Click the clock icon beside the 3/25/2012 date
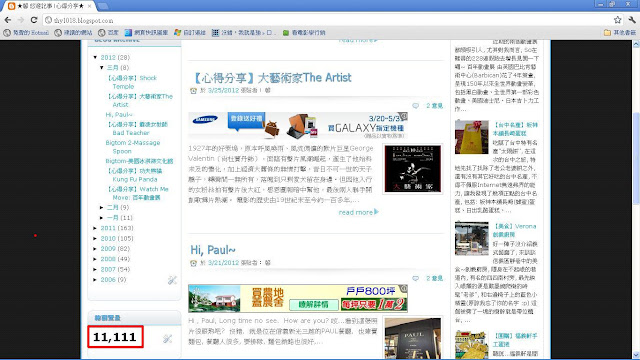640x360 pixels. [193, 91]
